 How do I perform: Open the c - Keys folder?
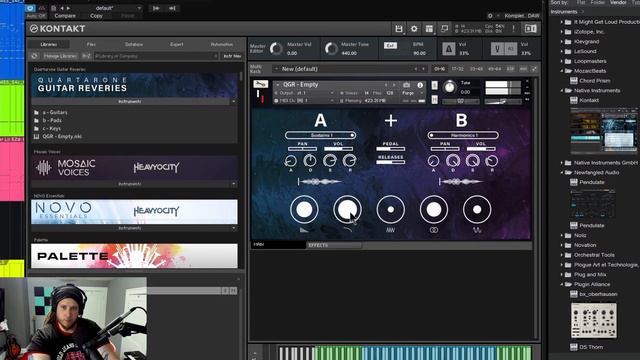[x=51, y=129]
